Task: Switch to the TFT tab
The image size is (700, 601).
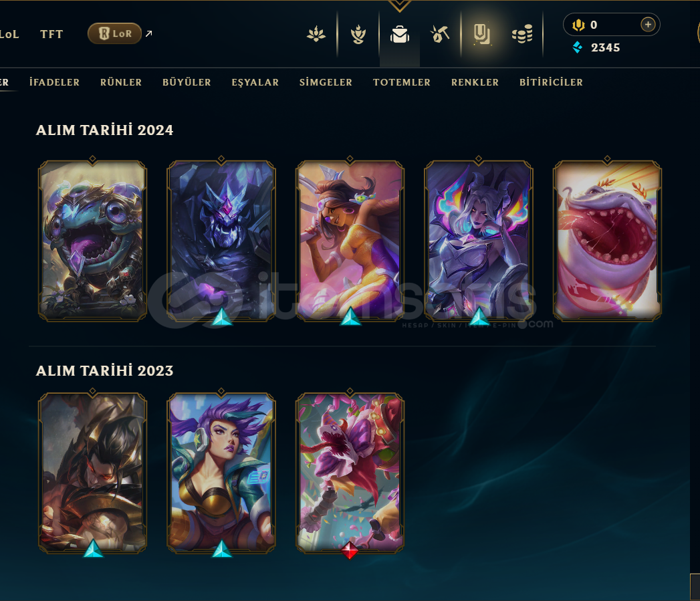Action: click(51, 34)
